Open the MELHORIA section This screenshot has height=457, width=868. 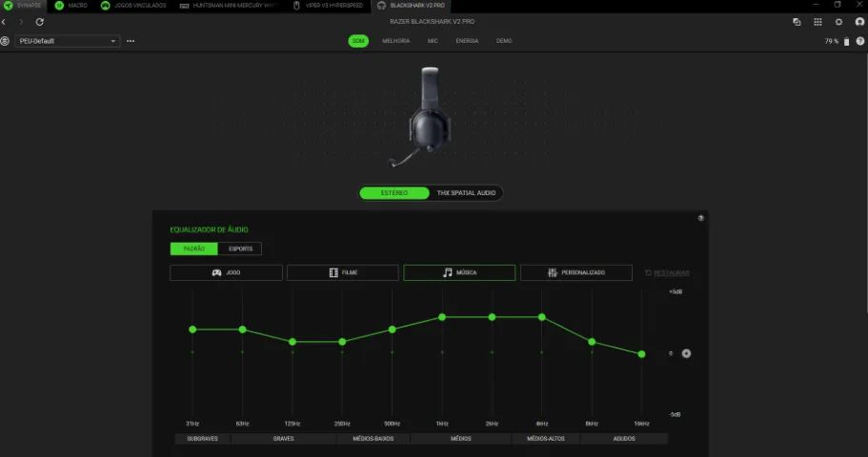coord(395,41)
